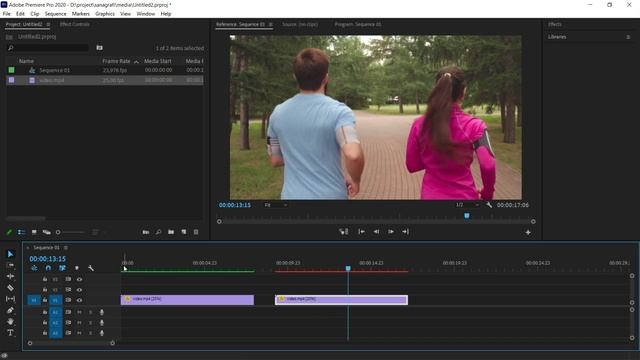Viewport: 640px width, 360px height.
Task: Switch to Freeform View in Project panel
Action: coord(47,232)
